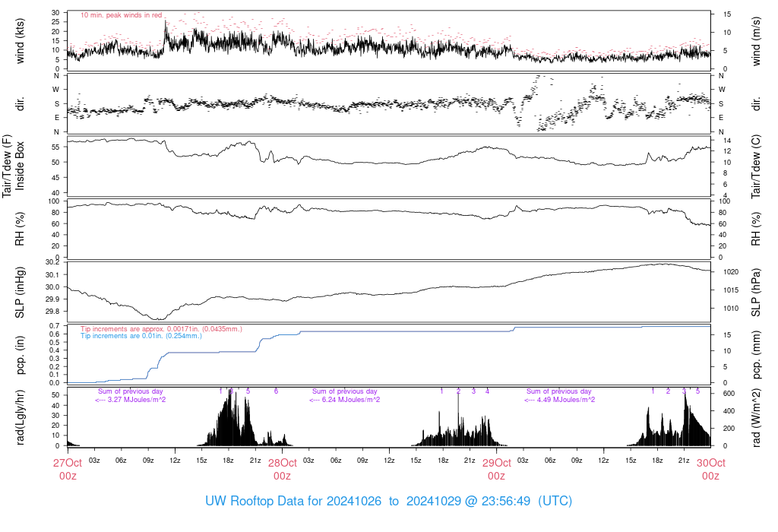This screenshot has width=778, height=532.
Task: Select the '3.27 MJoules/m^2' radiation sum
Action: [x=137, y=400]
